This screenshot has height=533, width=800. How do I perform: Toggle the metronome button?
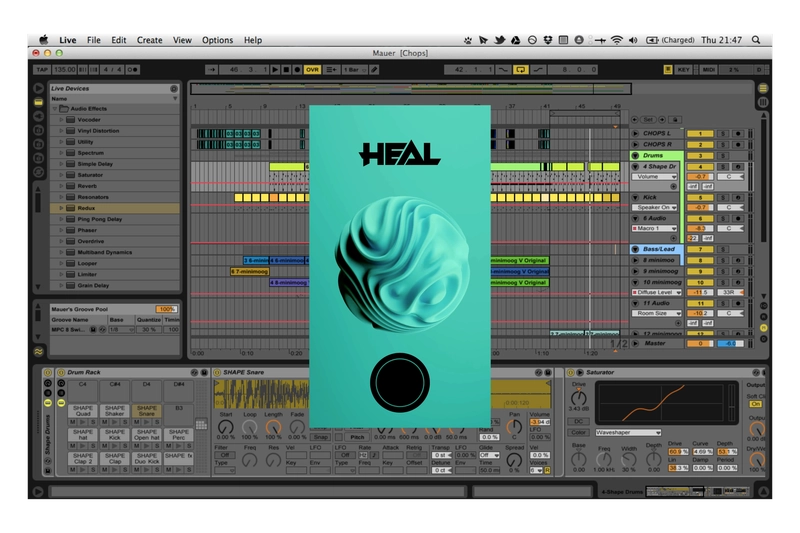pyautogui.click(x=132, y=69)
